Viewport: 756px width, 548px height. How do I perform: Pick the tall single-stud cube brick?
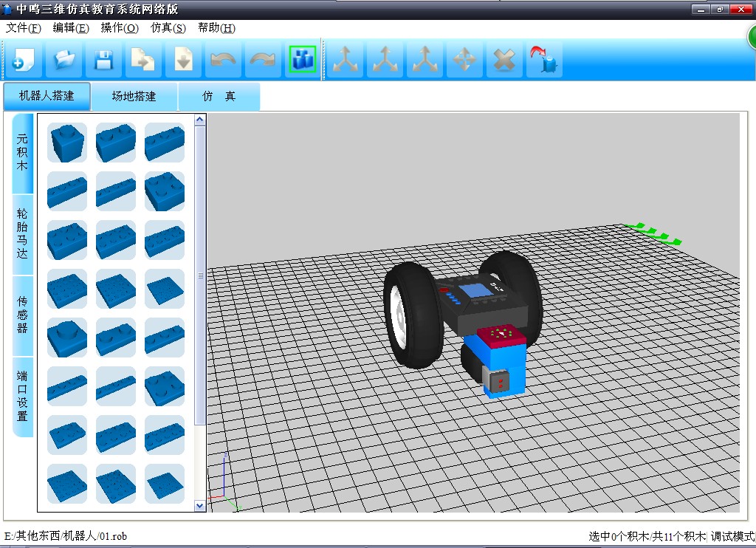pyautogui.click(x=67, y=143)
